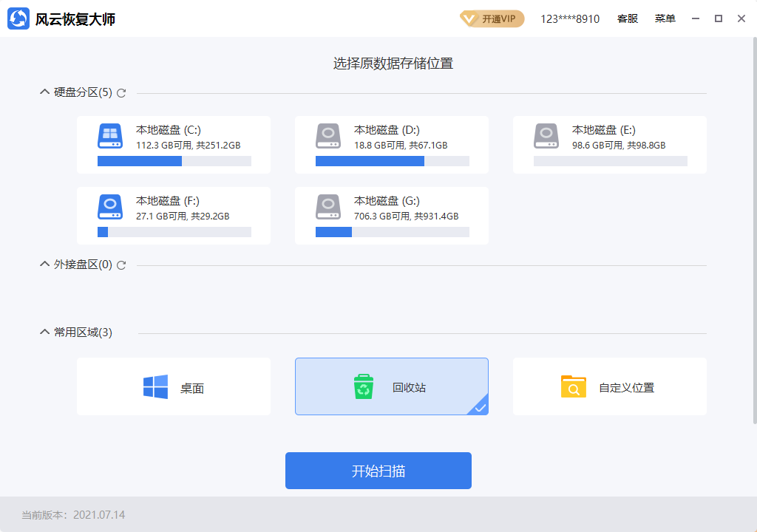Click the 当前版本: 2021.07.14 version text

click(73, 515)
